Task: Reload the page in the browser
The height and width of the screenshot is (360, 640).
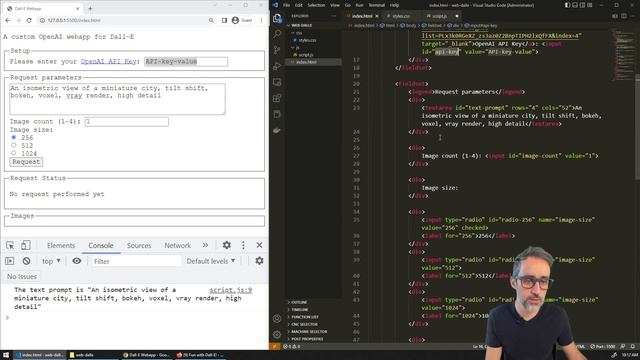Action: click(29, 20)
